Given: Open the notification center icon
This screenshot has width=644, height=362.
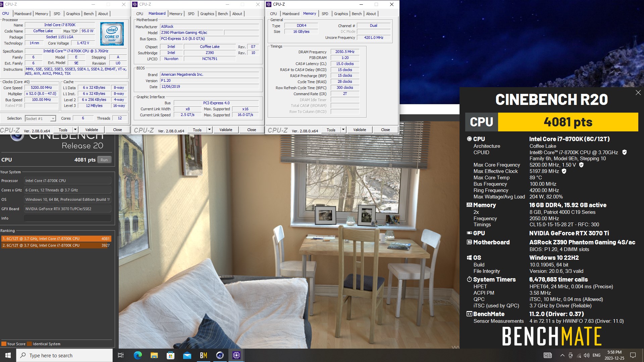Looking at the screenshot, I should pos(633,355).
